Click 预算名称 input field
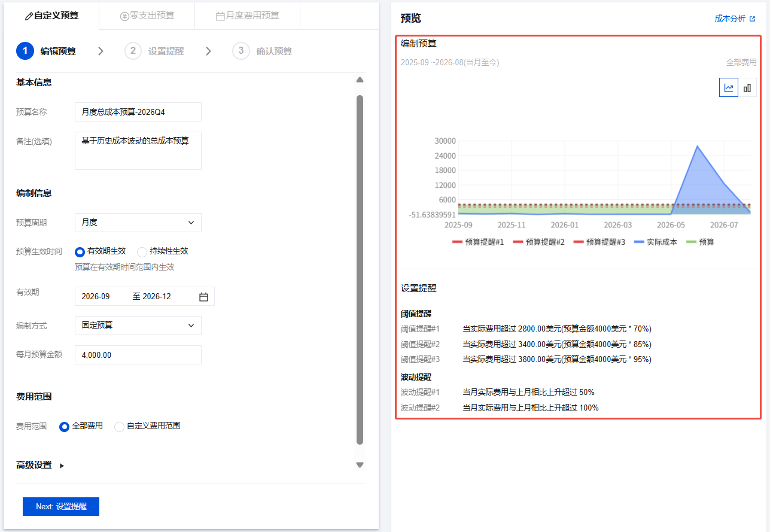Screen dimensions: 770x532 tap(138, 112)
